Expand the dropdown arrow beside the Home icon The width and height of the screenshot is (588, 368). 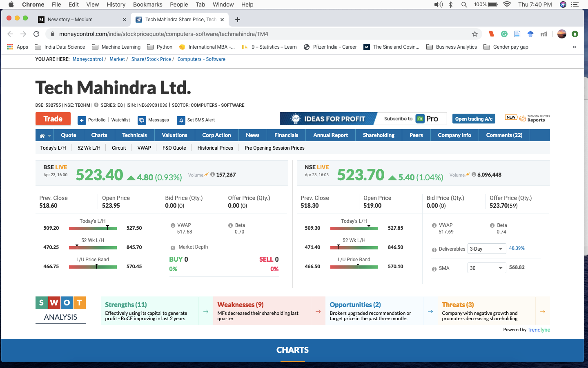(49, 136)
